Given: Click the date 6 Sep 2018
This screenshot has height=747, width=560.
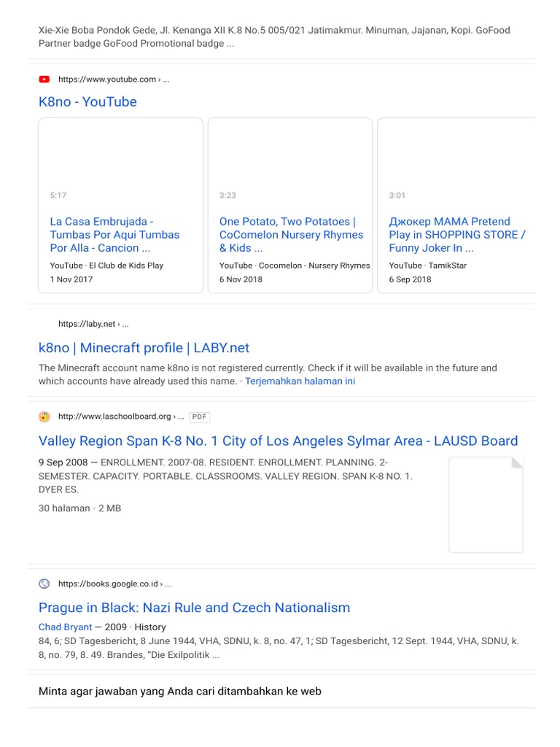Looking at the screenshot, I should click(410, 279).
